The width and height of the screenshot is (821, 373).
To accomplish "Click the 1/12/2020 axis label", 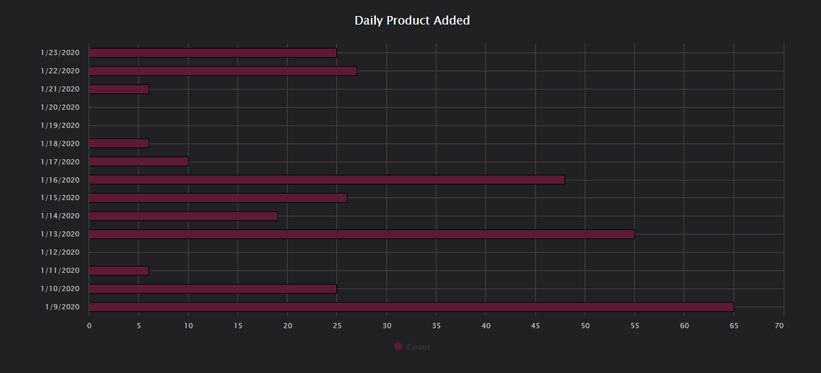I will tap(60, 253).
